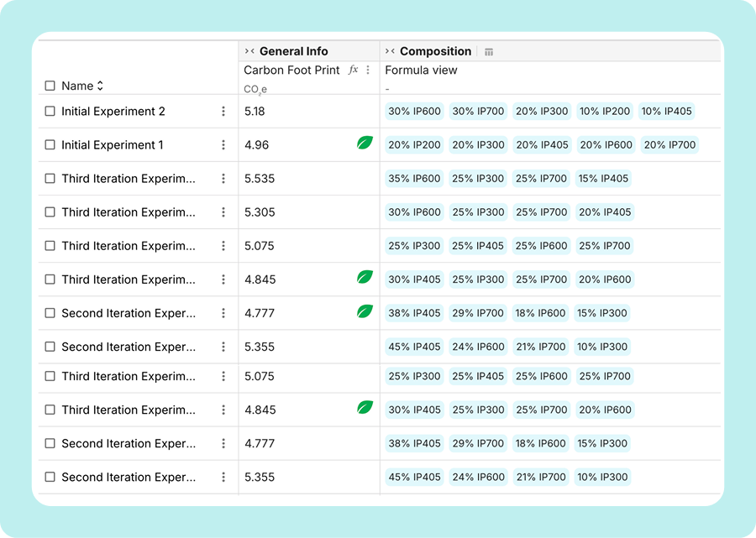Click the 20% IP200 composition chip
The height and width of the screenshot is (538, 756).
tap(414, 145)
